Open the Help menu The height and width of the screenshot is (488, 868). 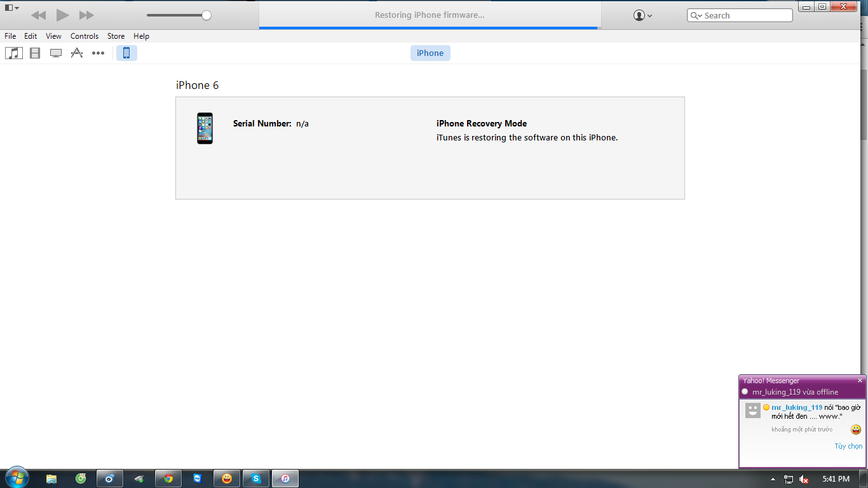coord(141,36)
